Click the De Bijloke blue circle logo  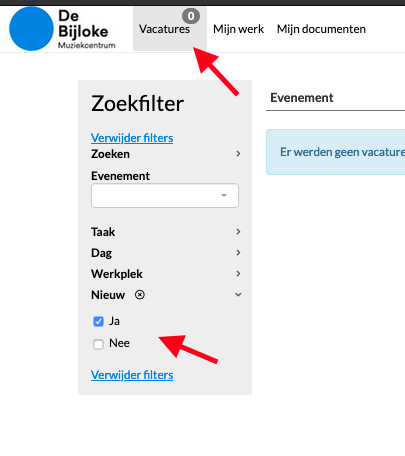(x=31, y=29)
